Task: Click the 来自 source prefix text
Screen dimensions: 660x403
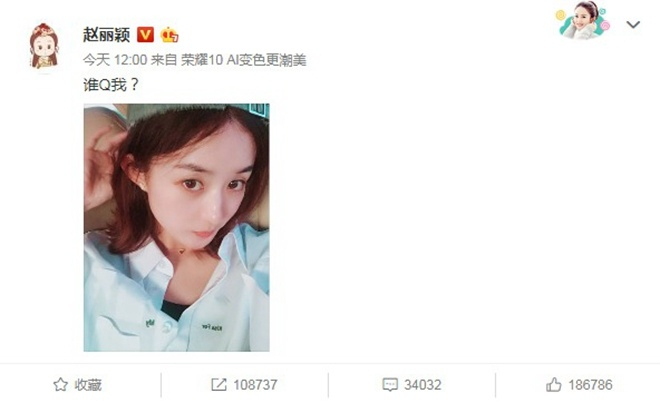Action: pyautogui.click(x=164, y=60)
